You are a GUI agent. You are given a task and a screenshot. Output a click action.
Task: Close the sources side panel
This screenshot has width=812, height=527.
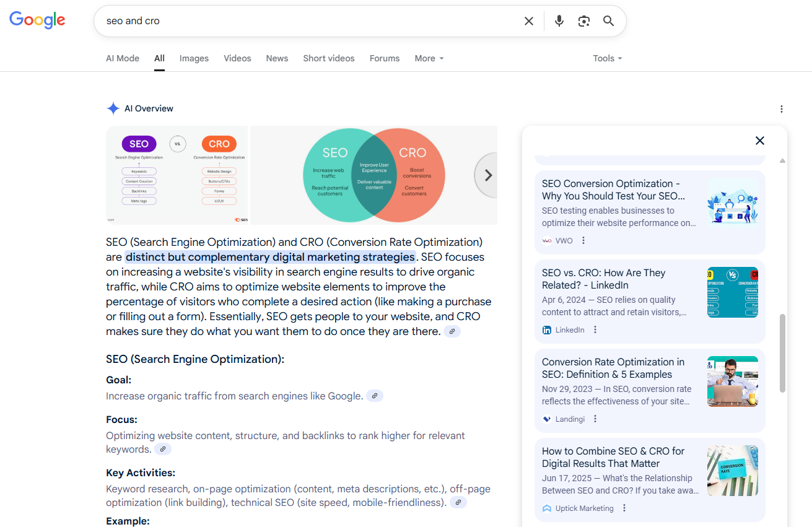[x=759, y=141]
